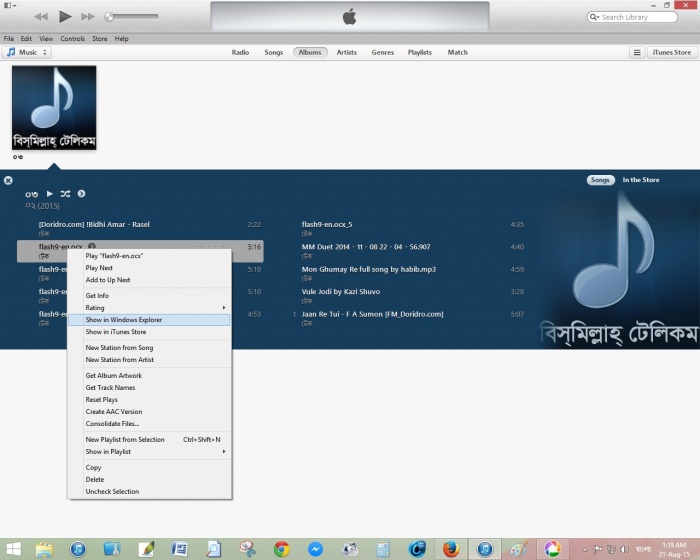Click the main Play button
Viewport: 700px width, 560px height.
[65, 17]
